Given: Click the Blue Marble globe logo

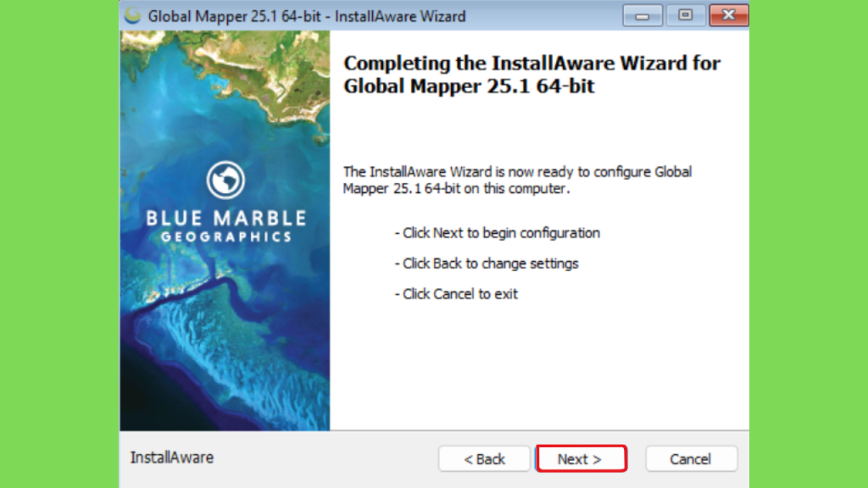Looking at the screenshot, I should pos(225,180).
